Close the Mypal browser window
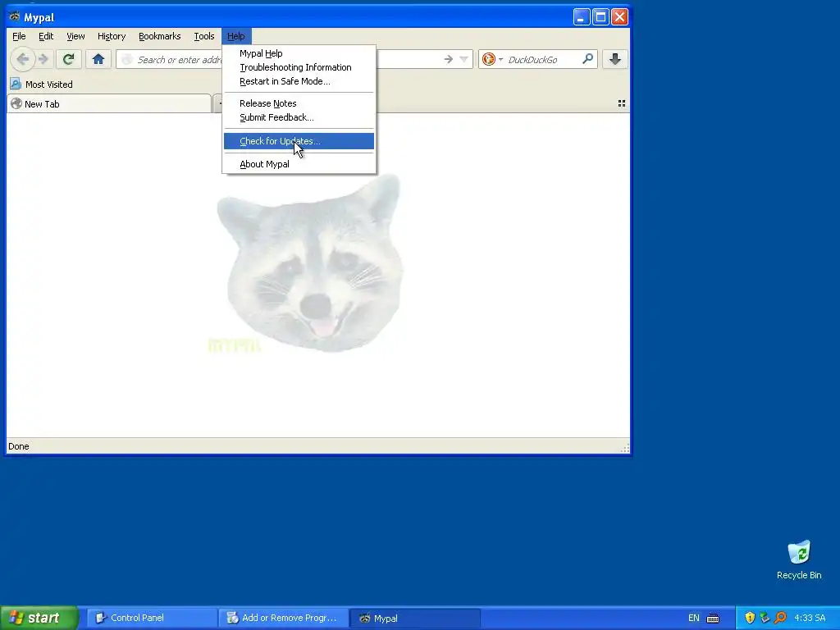Screen dimensions: 840x630 tap(620, 17)
